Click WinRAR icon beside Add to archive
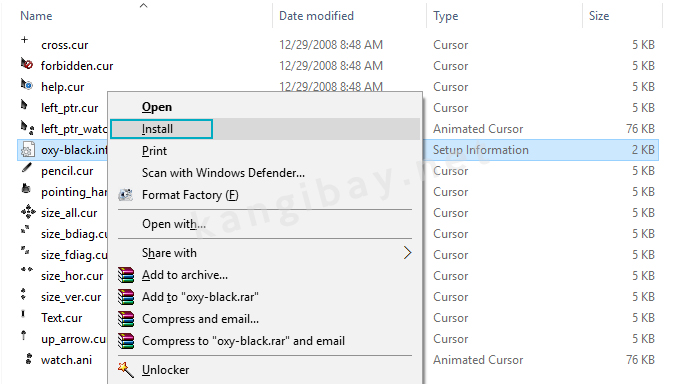The image size is (683, 384). tap(126, 275)
